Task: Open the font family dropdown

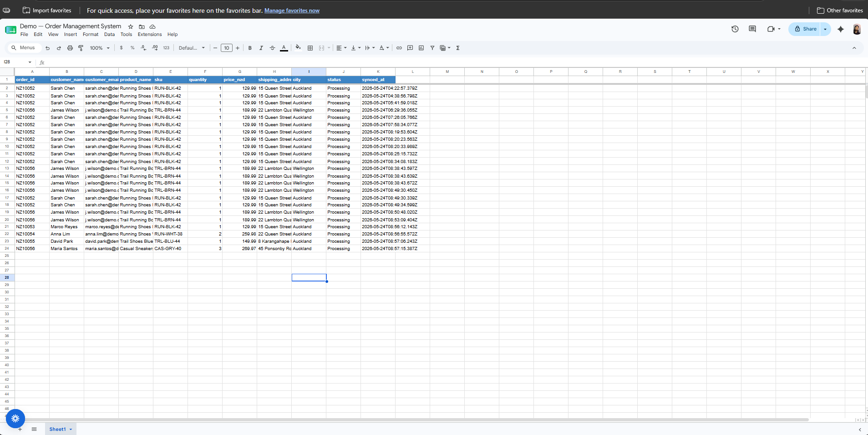Action: 192,48
